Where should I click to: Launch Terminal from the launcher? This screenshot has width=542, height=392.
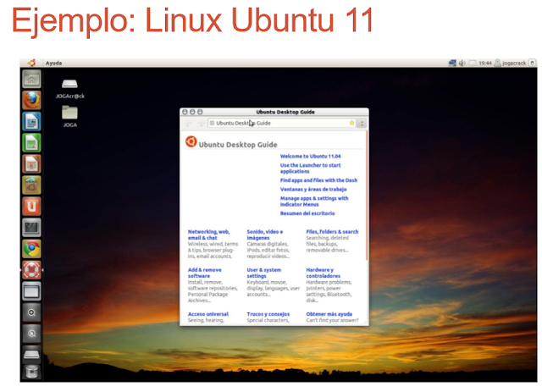pyautogui.click(x=32, y=228)
